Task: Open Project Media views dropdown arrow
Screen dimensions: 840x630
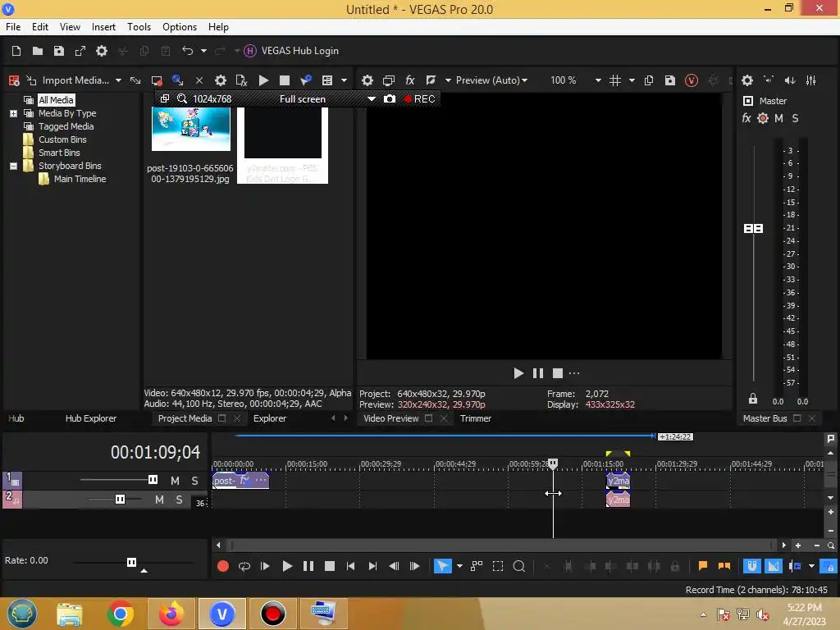Action: click(x=344, y=80)
